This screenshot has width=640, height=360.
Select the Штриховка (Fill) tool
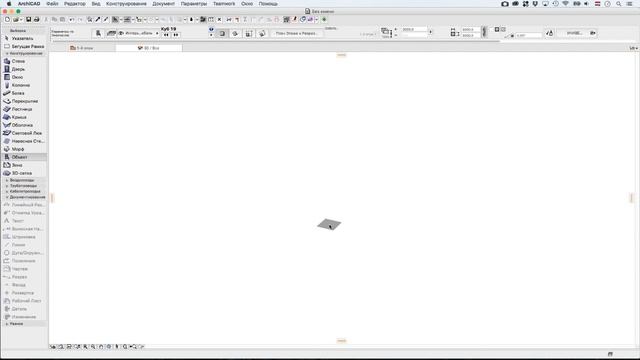[24, 237]
